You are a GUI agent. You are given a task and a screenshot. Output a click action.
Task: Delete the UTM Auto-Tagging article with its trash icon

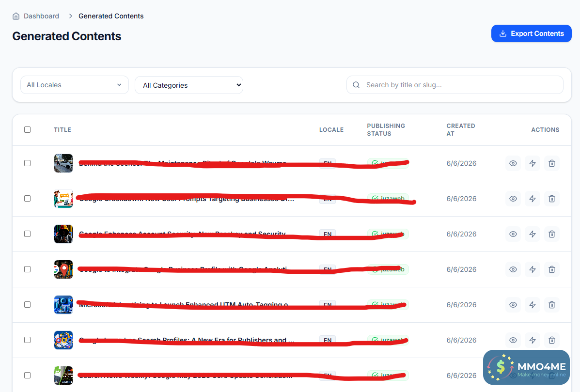coord(551,305)
